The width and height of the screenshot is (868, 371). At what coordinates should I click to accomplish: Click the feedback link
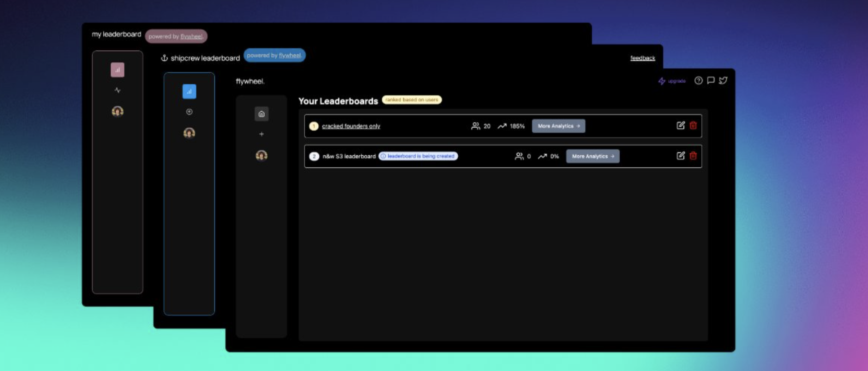coord(642,58)
